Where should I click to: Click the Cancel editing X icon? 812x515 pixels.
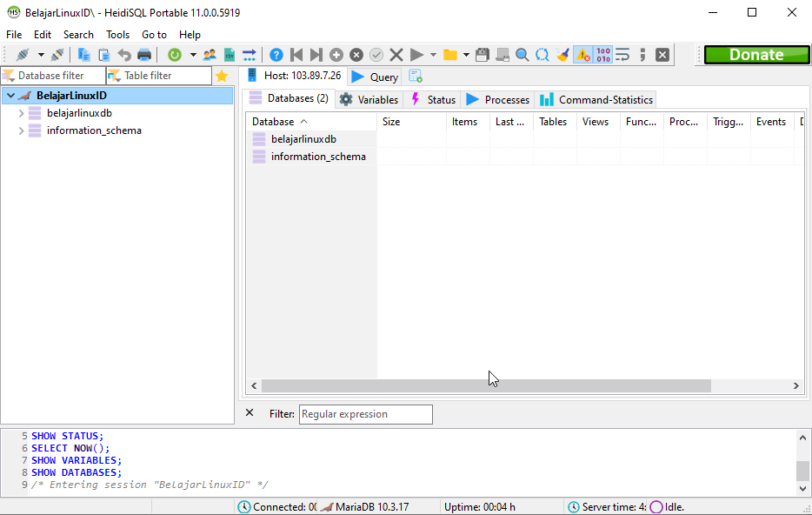click(396, 55)
